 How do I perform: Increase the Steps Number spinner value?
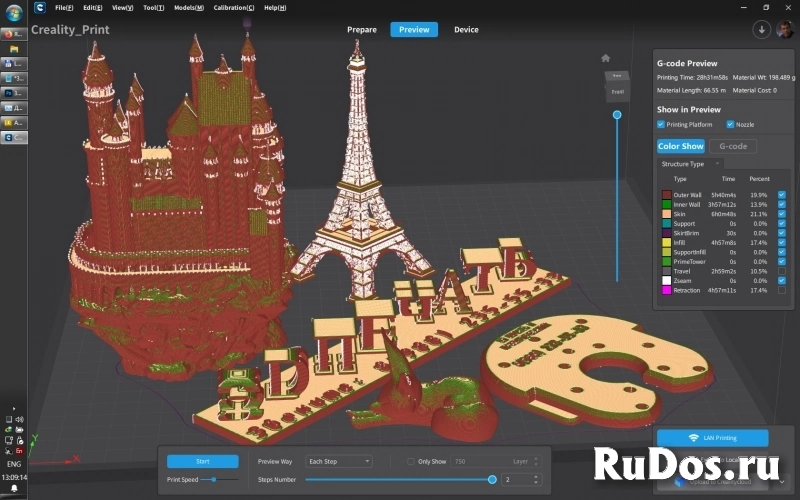(536, 477)
